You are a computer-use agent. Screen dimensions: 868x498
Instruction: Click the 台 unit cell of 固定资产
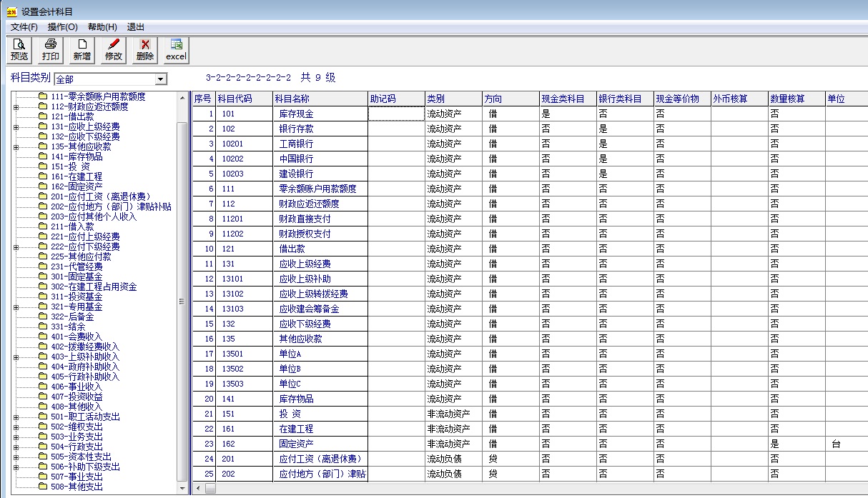(847, 444)
